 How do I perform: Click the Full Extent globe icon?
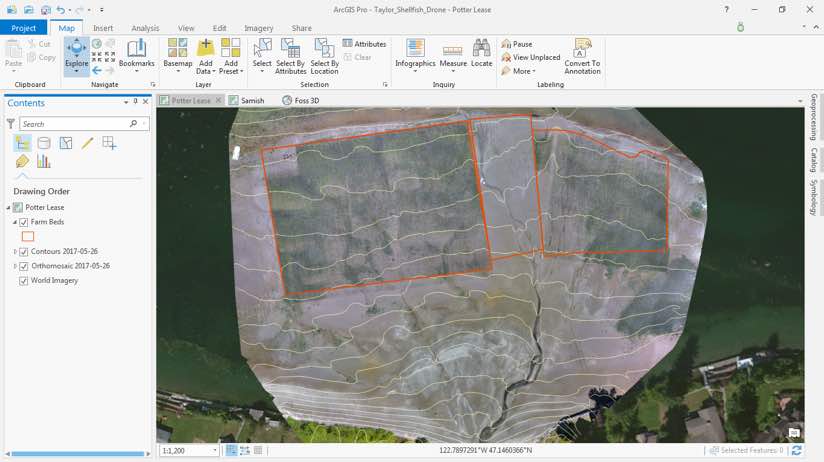pos(97,44)
